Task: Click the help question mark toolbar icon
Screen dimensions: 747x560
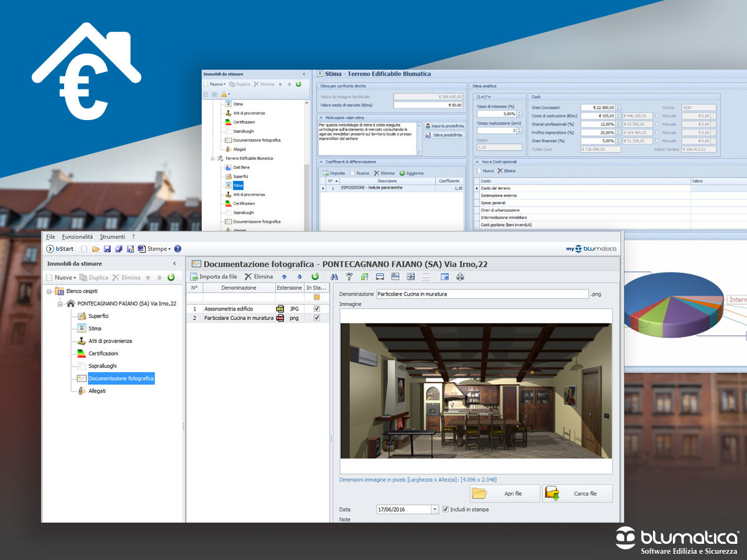Action: pyautogui.click(x=177, y=249)
